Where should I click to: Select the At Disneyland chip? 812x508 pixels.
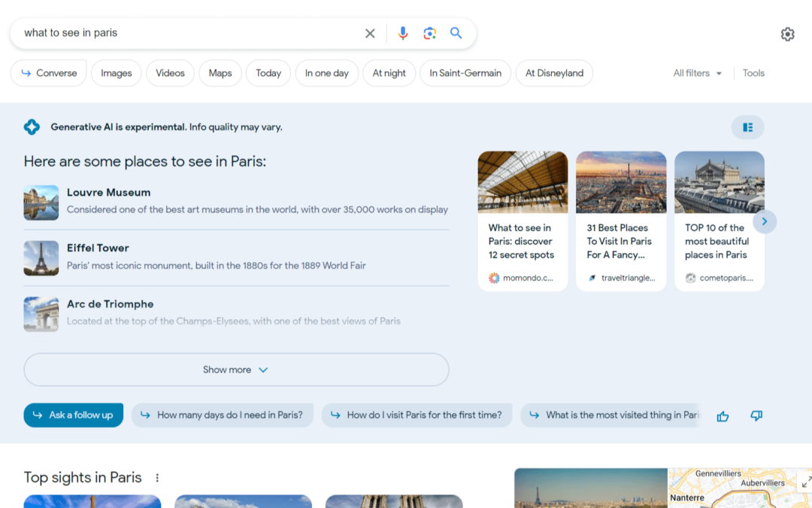[554, 73]
